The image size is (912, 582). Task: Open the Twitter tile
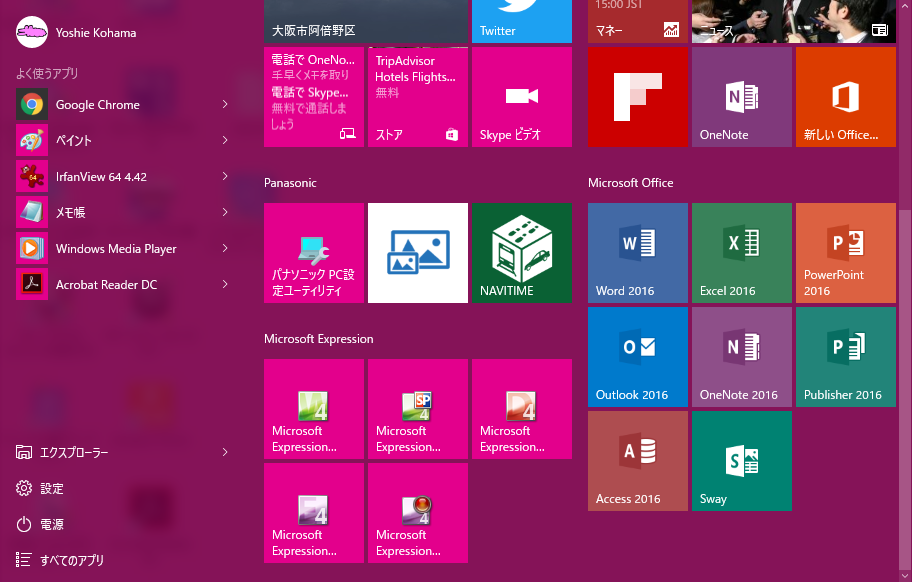click(x=522, y=22)
